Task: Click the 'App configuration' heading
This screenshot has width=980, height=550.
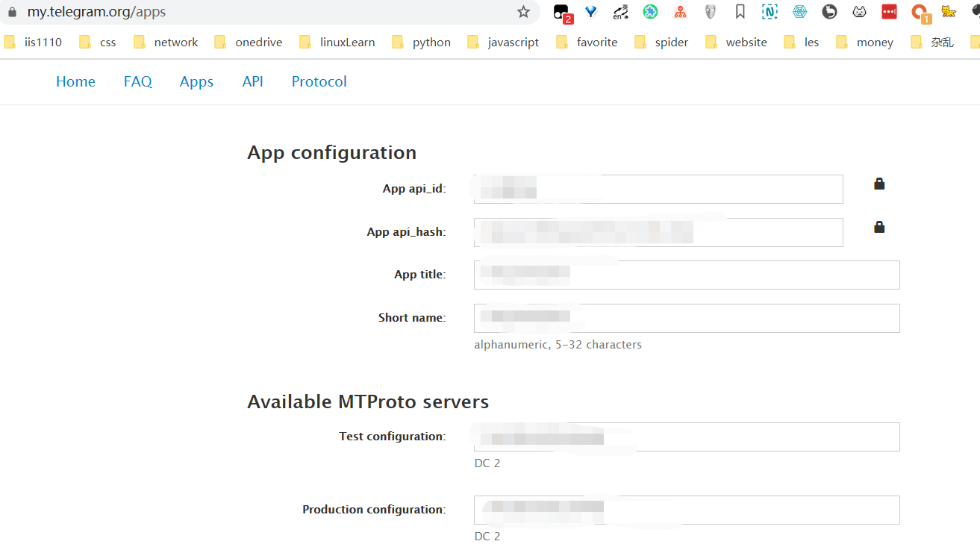Action: [331, 152]
